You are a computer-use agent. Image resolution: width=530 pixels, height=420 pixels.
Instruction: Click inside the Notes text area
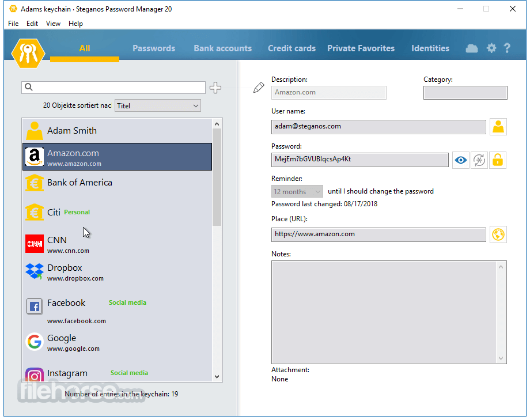point(384,312)
